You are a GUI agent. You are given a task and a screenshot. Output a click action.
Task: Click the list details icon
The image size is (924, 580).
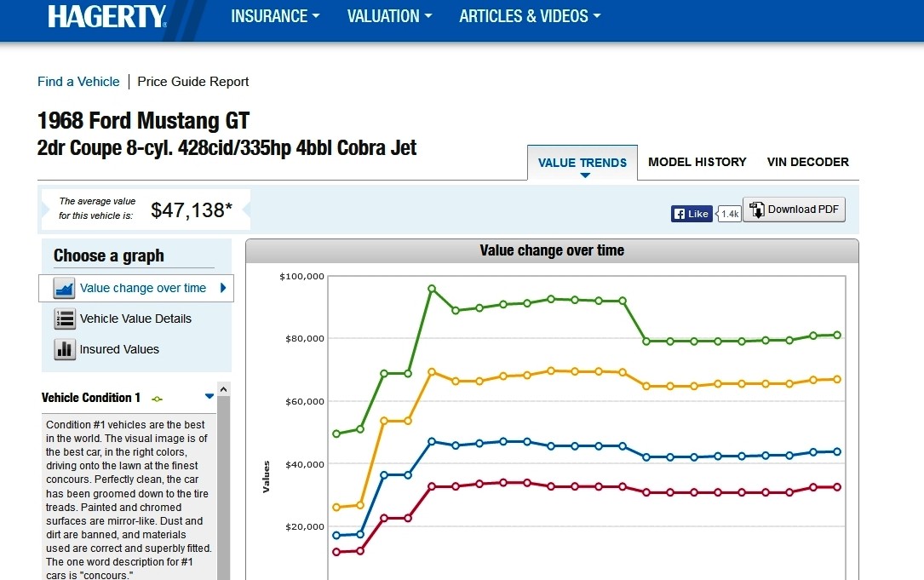tap(64, 319)
